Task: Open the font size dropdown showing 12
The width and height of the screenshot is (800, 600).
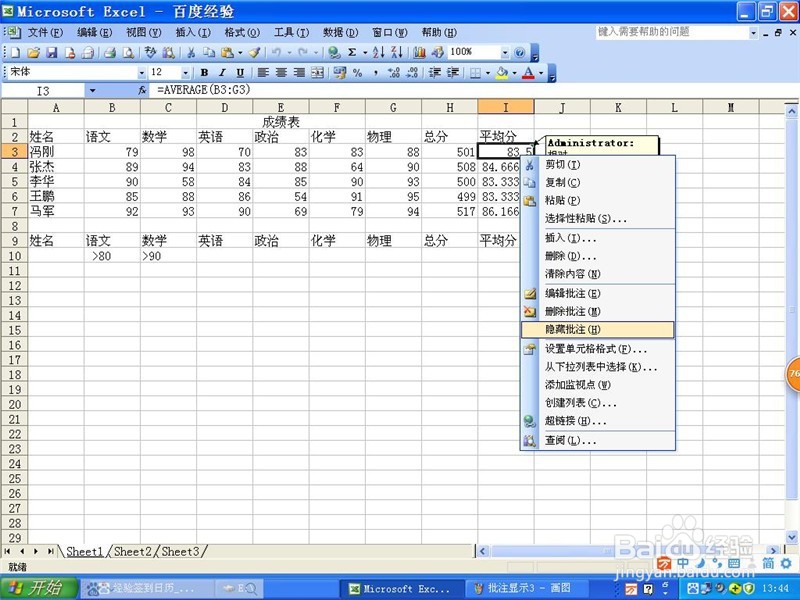Action: tap(185, 73)
